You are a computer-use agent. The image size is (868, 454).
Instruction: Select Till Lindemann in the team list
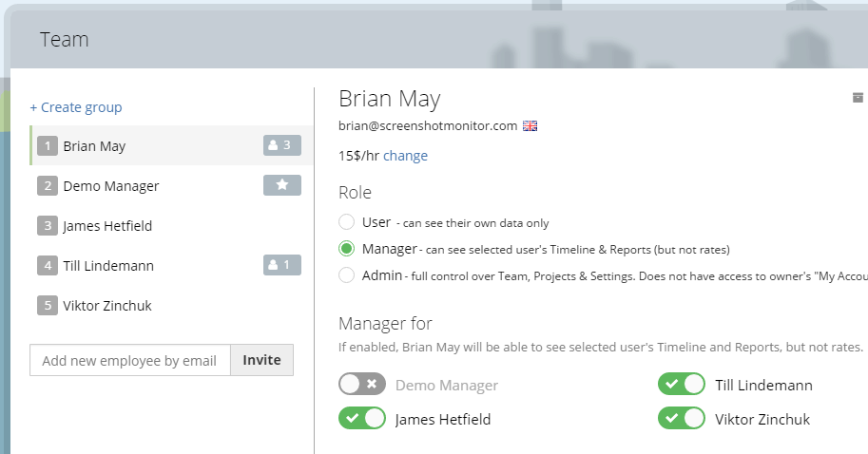point(172,265)
